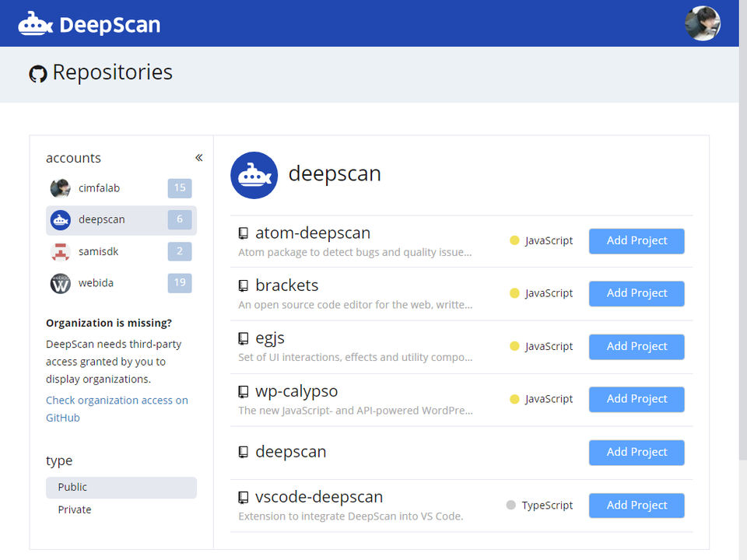Click webida W avatar icon

[61, 283]
